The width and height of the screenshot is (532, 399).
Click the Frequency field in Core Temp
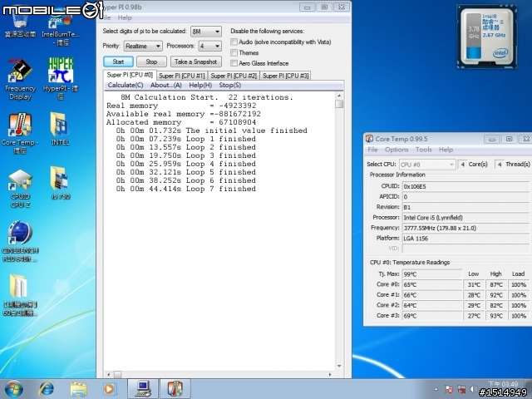(465, 228)
